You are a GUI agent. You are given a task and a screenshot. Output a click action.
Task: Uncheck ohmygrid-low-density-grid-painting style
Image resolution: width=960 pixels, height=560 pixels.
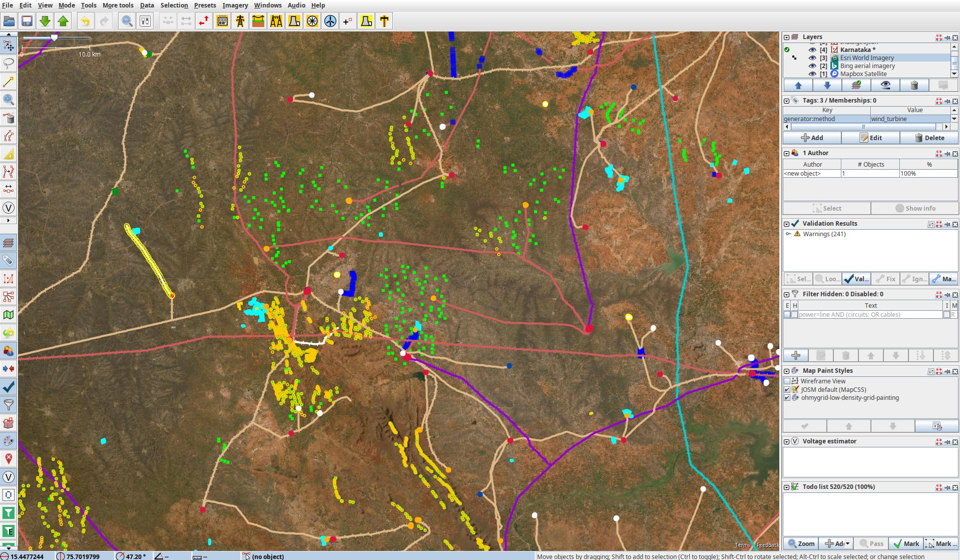pos(787,398)
